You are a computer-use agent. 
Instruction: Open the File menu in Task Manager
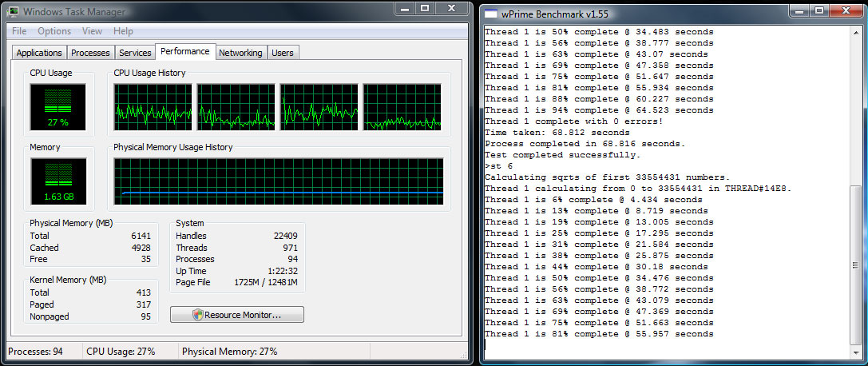coord(19,31)
